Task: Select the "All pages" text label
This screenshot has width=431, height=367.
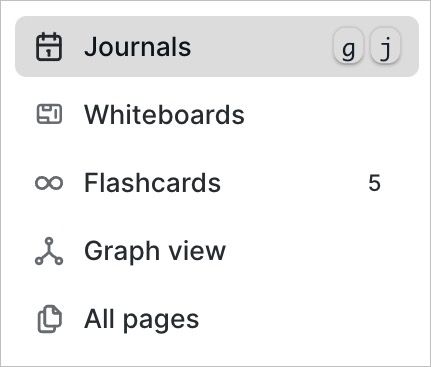Action: pyautogui.click(x=142, y=320)
